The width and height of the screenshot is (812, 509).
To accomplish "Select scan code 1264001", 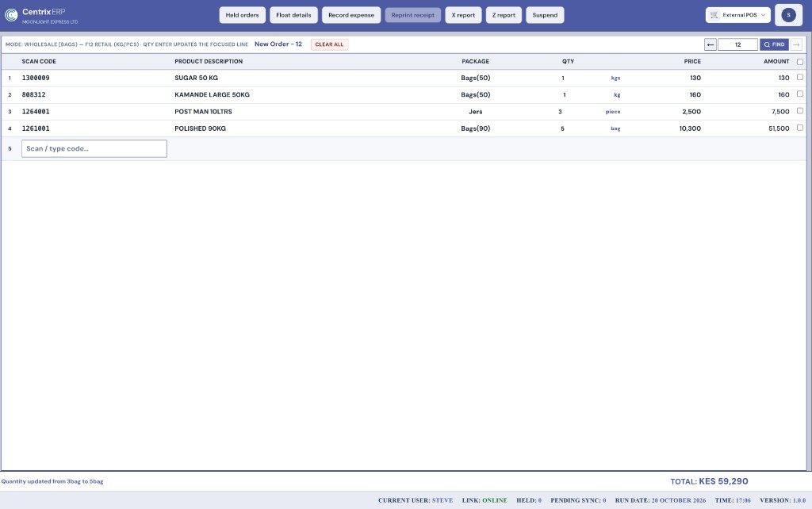I will (36, 111).
